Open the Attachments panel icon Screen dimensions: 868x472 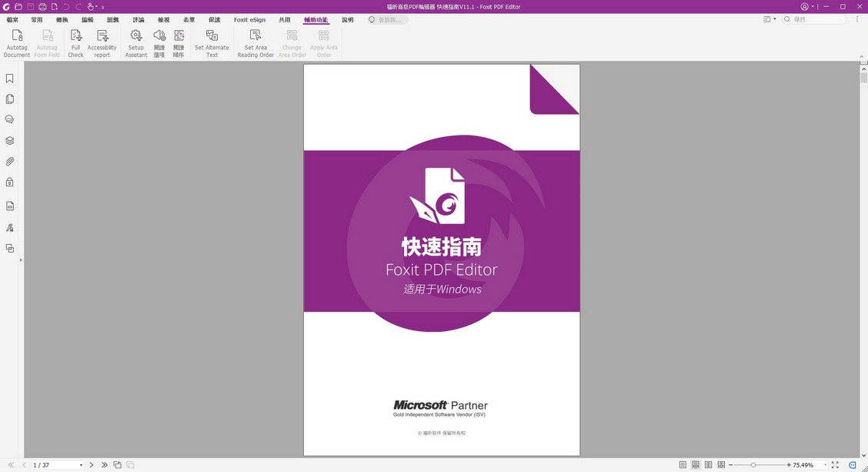[9, 161]
